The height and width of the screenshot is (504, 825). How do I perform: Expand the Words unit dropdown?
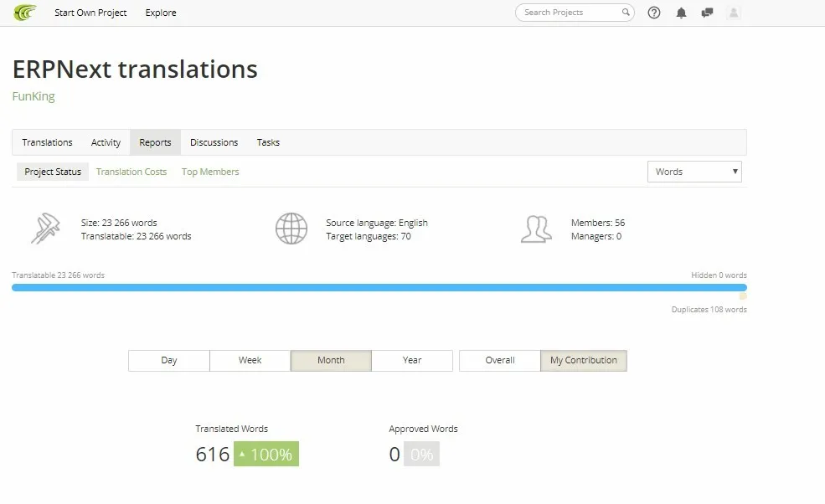click(694, 172)
